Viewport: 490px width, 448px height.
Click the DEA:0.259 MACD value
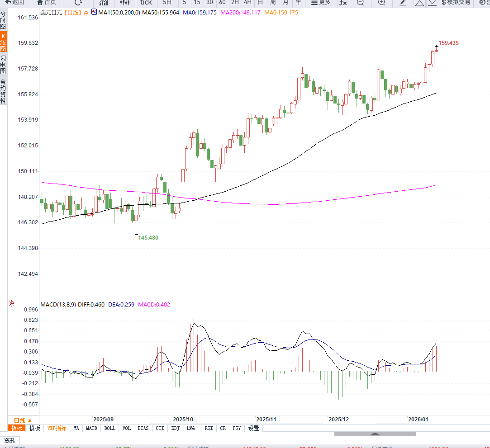click(x=121, y=304)
